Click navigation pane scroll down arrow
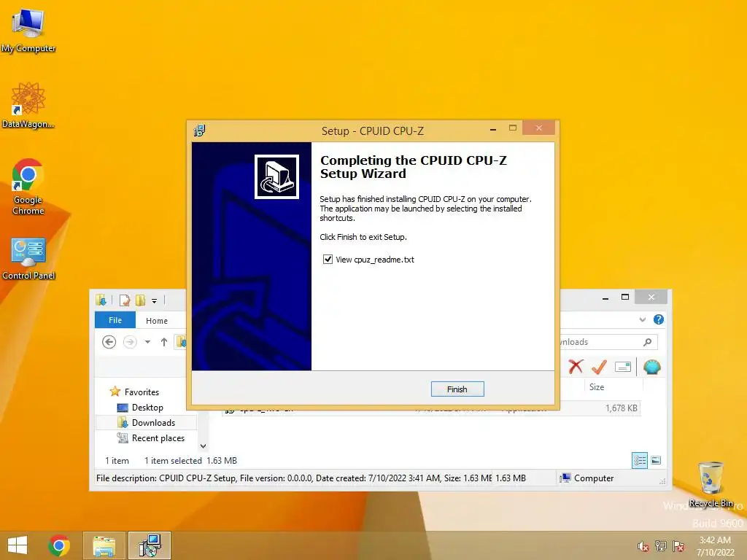747x560 pixels. pyautogui.click(x=203, y=446)
